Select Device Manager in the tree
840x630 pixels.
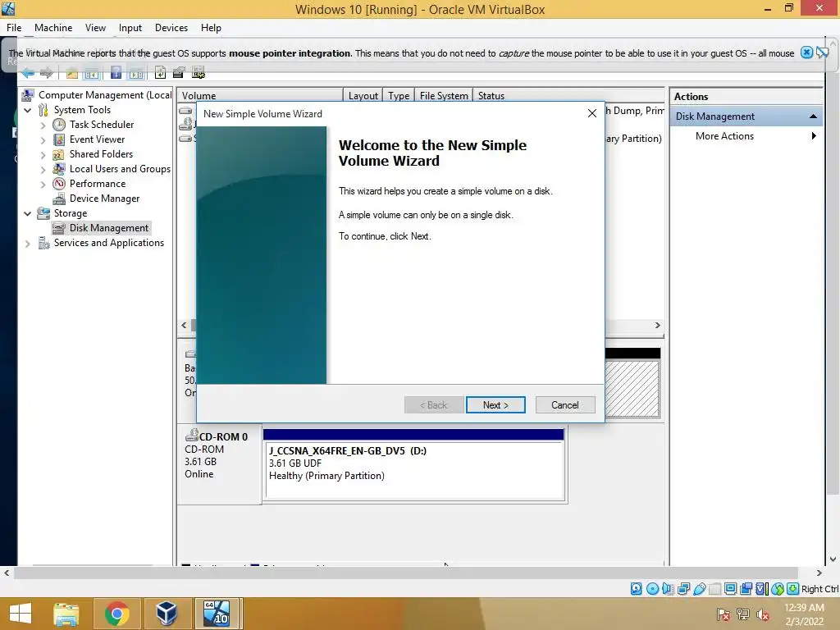click(x=104, y=199)
